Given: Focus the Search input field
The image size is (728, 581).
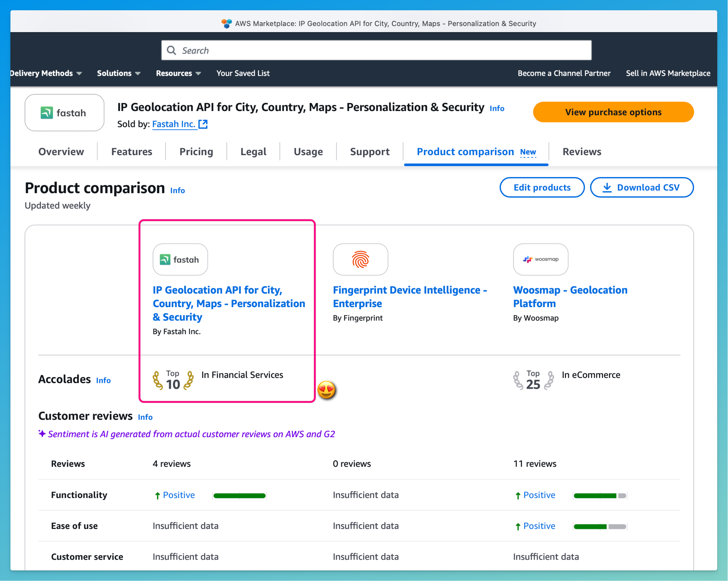Looking at the screenshot, I should (x=376, y=50).
